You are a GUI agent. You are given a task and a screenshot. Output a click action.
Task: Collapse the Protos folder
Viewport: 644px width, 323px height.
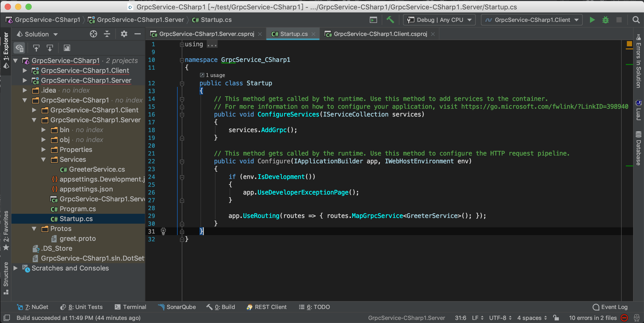point(34,229)
